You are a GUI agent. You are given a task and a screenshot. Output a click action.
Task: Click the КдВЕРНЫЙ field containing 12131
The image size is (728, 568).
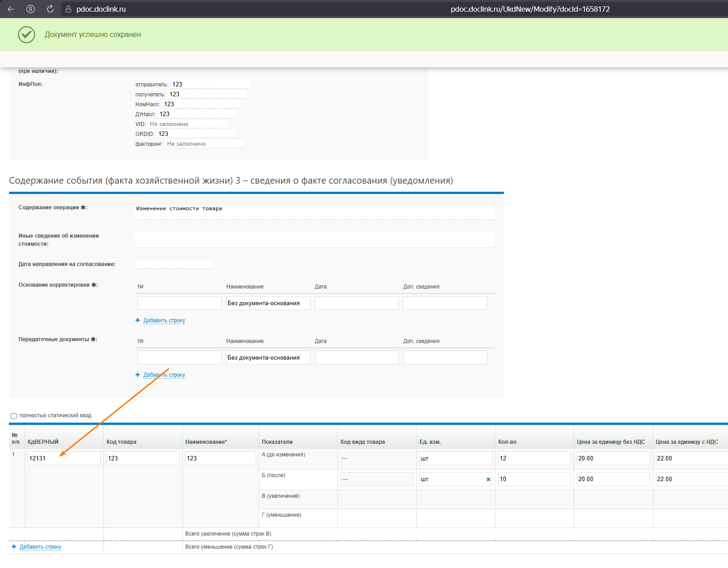(x=64, y=459)
